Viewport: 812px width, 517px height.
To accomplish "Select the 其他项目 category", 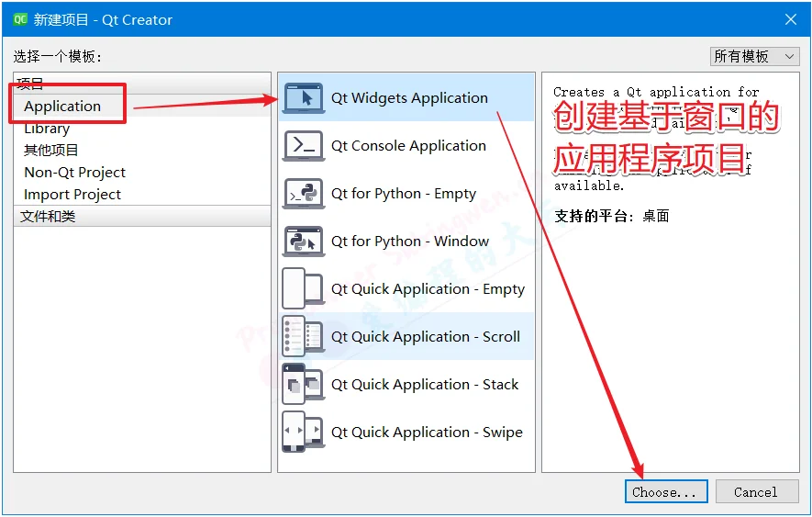I will click(50, 151).
